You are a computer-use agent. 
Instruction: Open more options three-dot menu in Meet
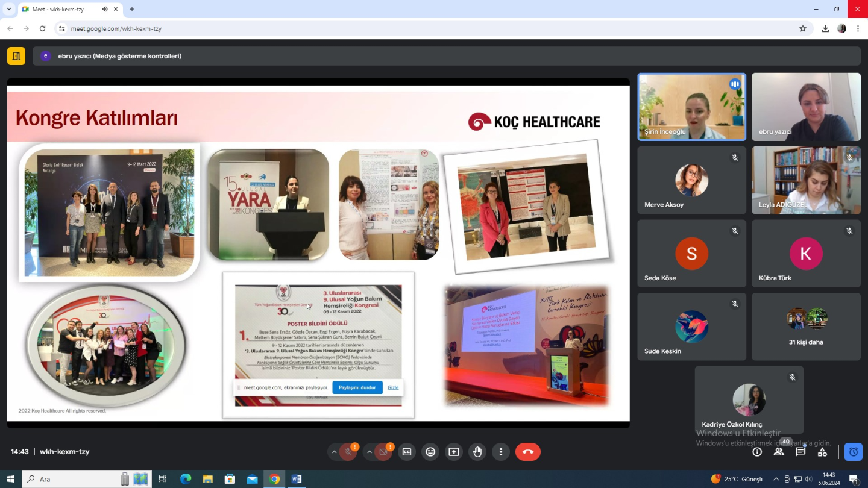point(501,452)
